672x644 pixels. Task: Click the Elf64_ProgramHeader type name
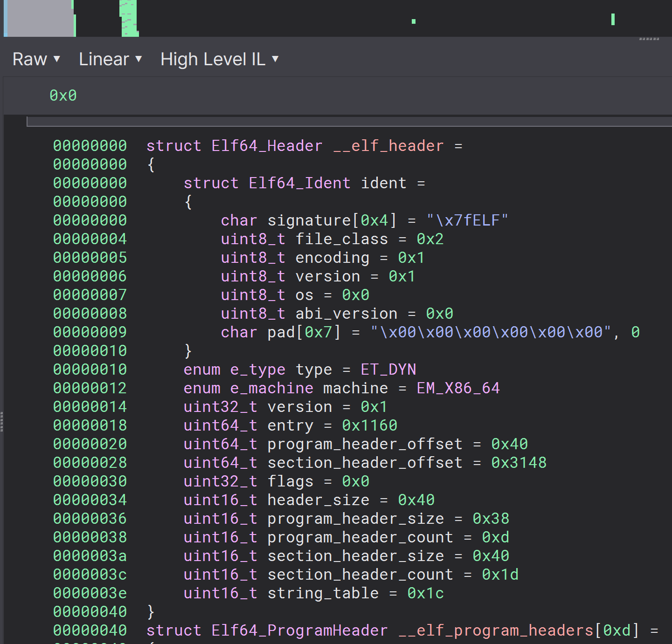tap(299, 630)
